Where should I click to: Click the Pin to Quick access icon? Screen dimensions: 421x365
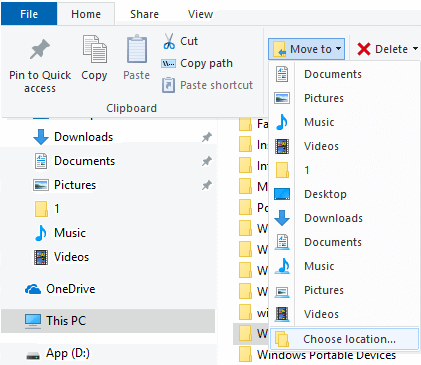[40, 49]
